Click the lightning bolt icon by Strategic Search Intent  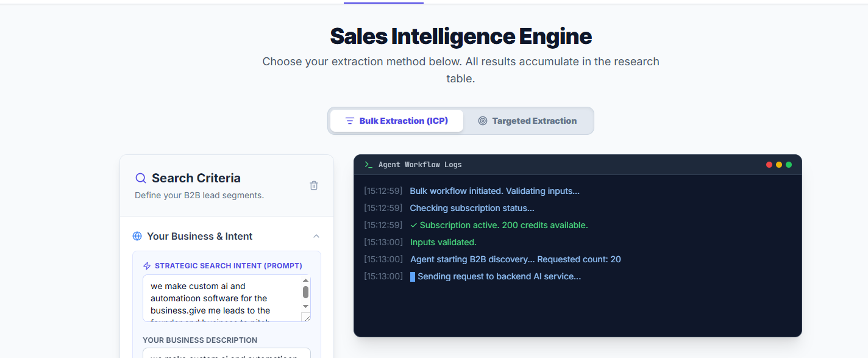pos(147,266)
